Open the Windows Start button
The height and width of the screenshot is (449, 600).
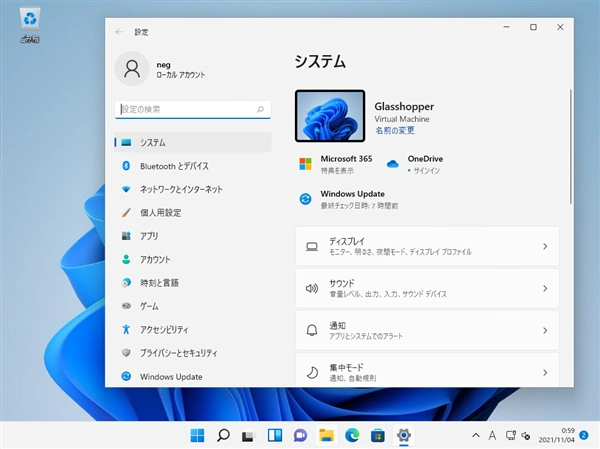(197, 436)
